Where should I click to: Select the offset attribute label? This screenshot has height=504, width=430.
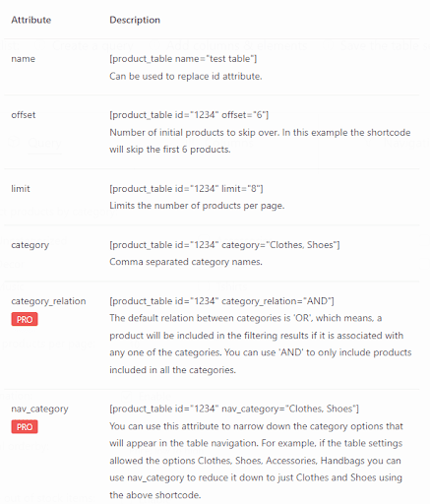(x=24, y=115)
